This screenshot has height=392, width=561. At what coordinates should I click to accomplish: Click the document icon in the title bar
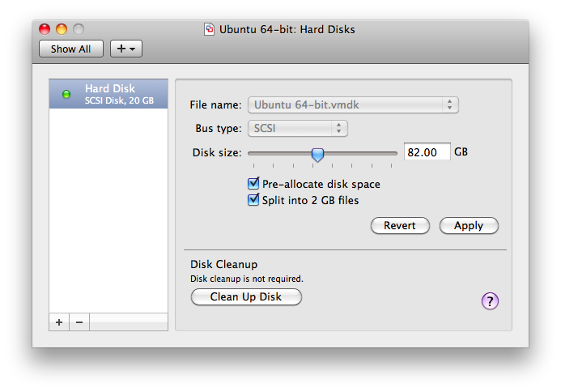click(x=210, y=29)
